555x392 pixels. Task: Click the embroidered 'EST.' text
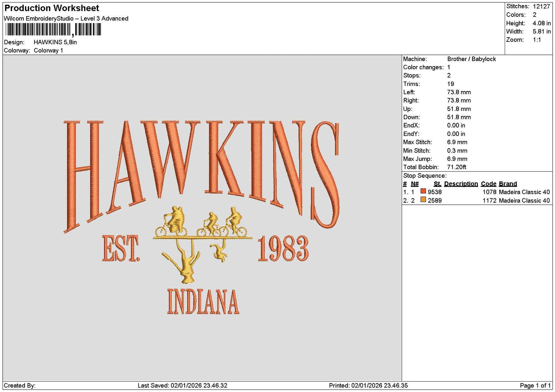click(x=121, y=248)
